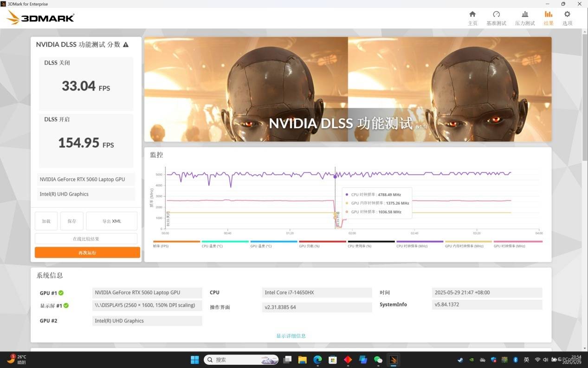Click the vertical scrollbar on right edge
Screen dimensions: 588x368
[x=585, y=93]
